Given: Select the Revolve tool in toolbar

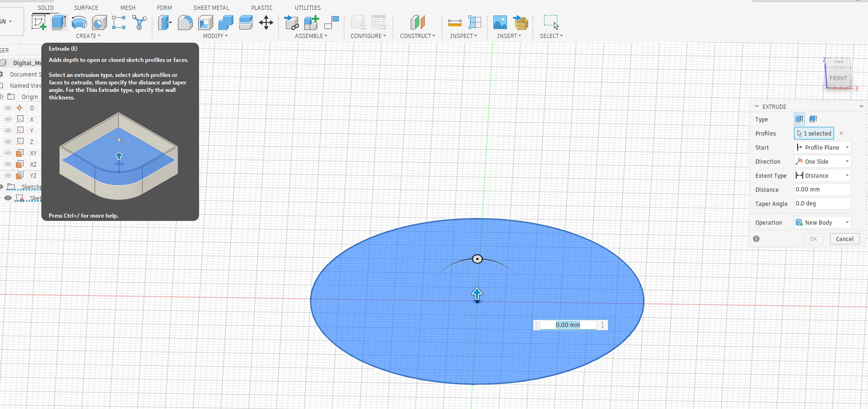Looking at the screenshot, I should (x=79, y=23).
